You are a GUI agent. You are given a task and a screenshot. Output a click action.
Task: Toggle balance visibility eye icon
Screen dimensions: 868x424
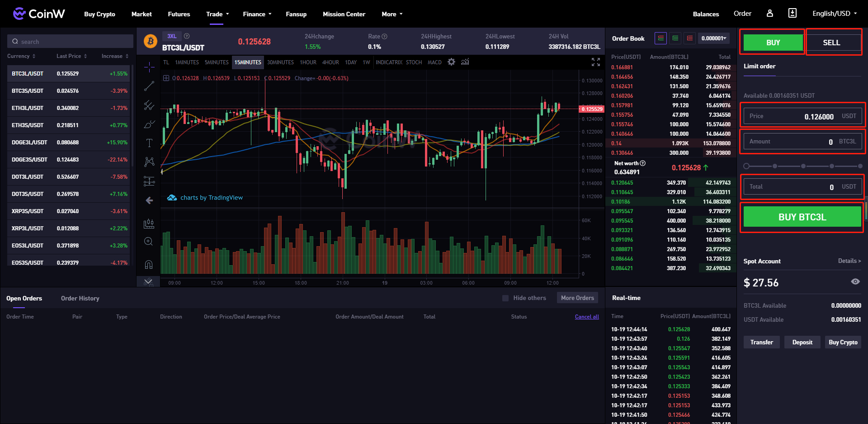point(855,281)
